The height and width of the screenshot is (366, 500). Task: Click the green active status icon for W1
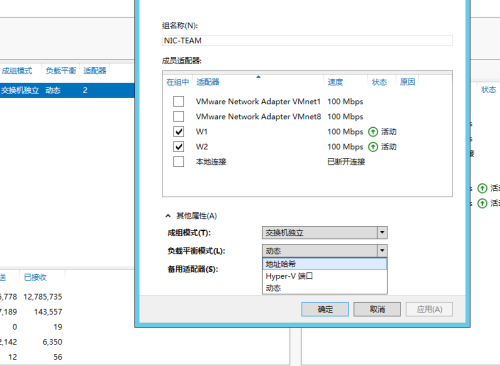tap(373, 132)
